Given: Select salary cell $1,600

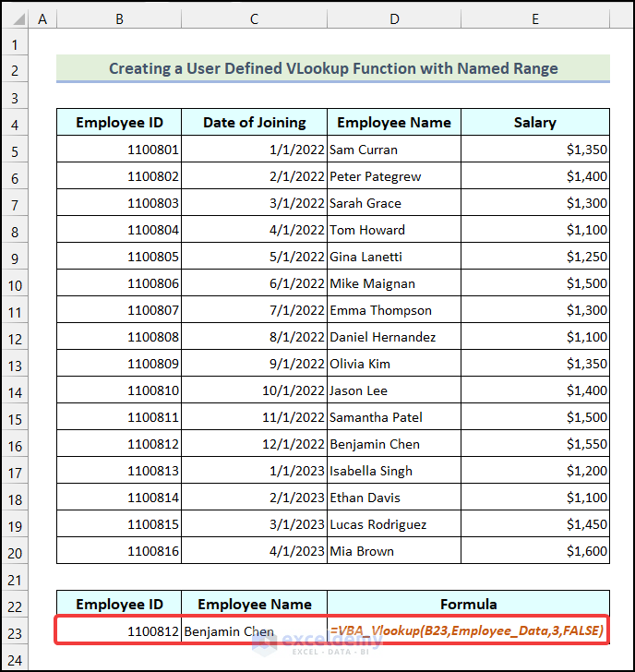Looking at the screenshot, I should pos(535,551).
